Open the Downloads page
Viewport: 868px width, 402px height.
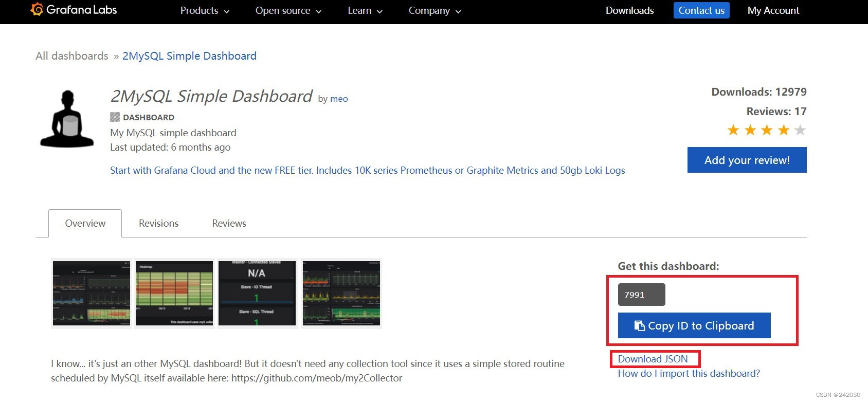point(629,10)
